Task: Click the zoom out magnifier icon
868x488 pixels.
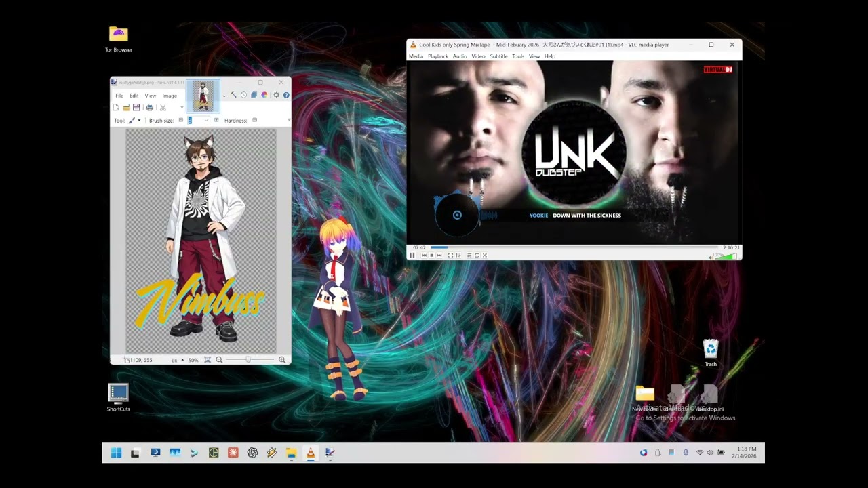Action: [x=219, y=360]
